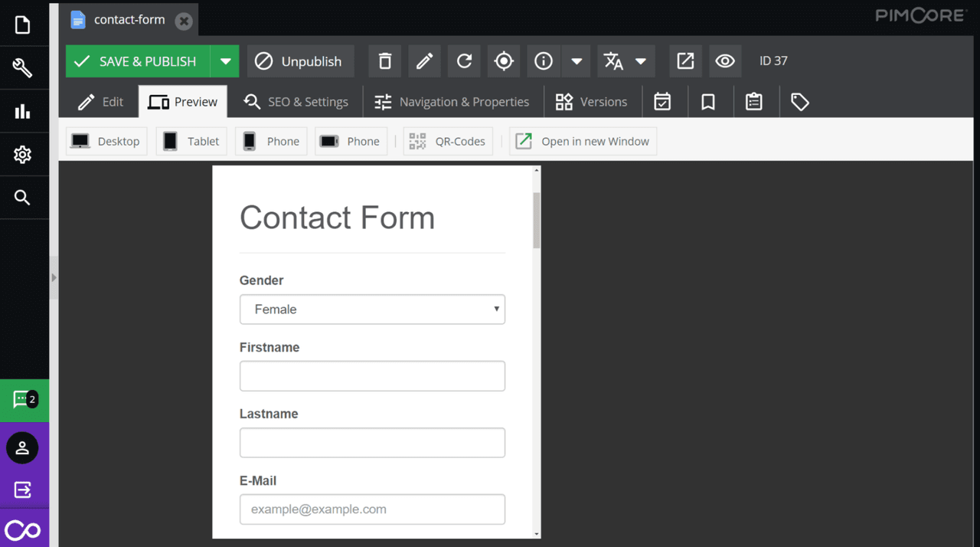Open the user profile icon
Viewport: 980px width, 547px height.
22,447
